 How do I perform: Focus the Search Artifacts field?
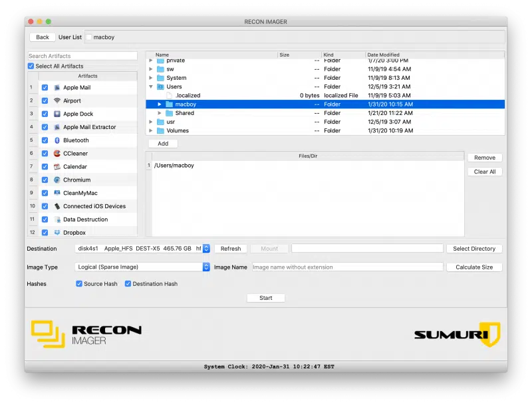(82, 57)
